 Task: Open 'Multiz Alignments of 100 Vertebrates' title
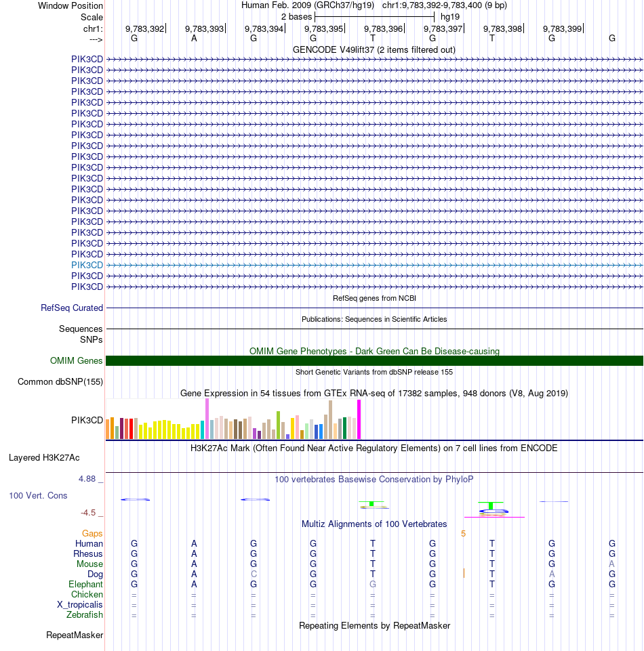coord(374,524)
